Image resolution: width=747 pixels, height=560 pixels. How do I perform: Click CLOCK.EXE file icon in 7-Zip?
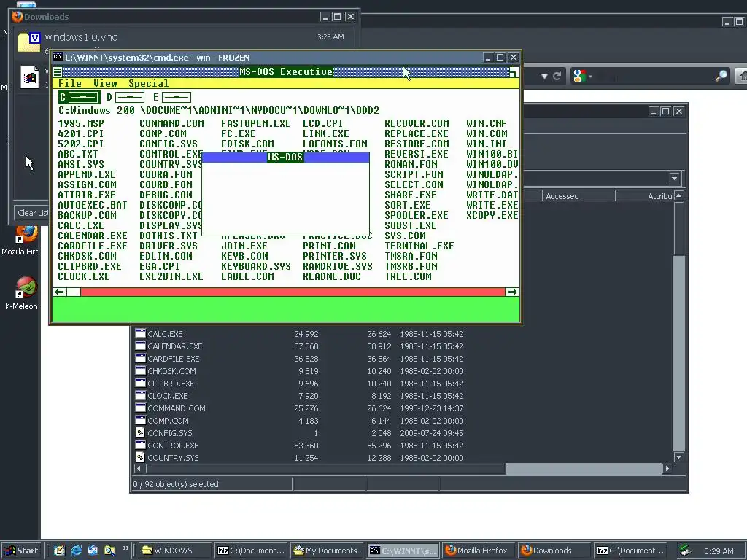(140, 395)
